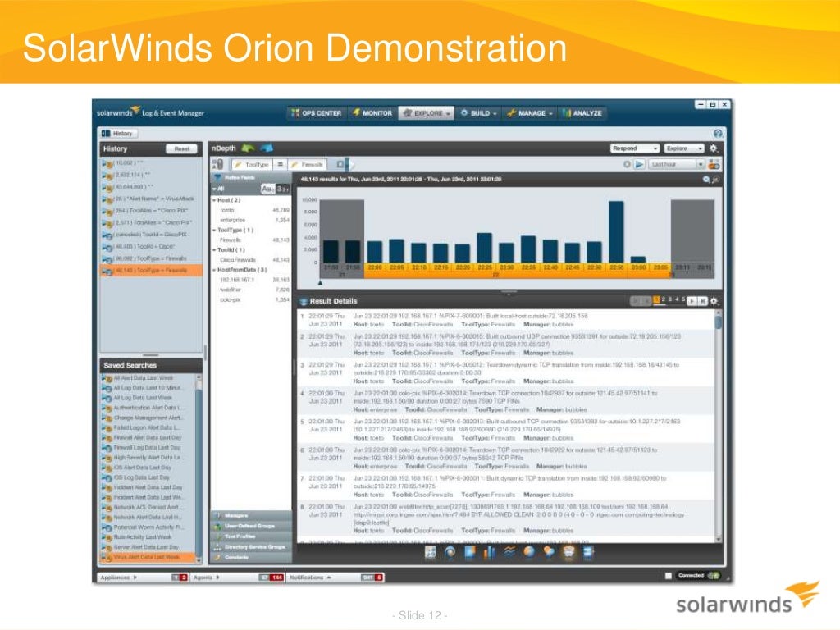This screenshot has width=840, height=630.
Task: Click the ToolType search field token
Action: [253, 164]
